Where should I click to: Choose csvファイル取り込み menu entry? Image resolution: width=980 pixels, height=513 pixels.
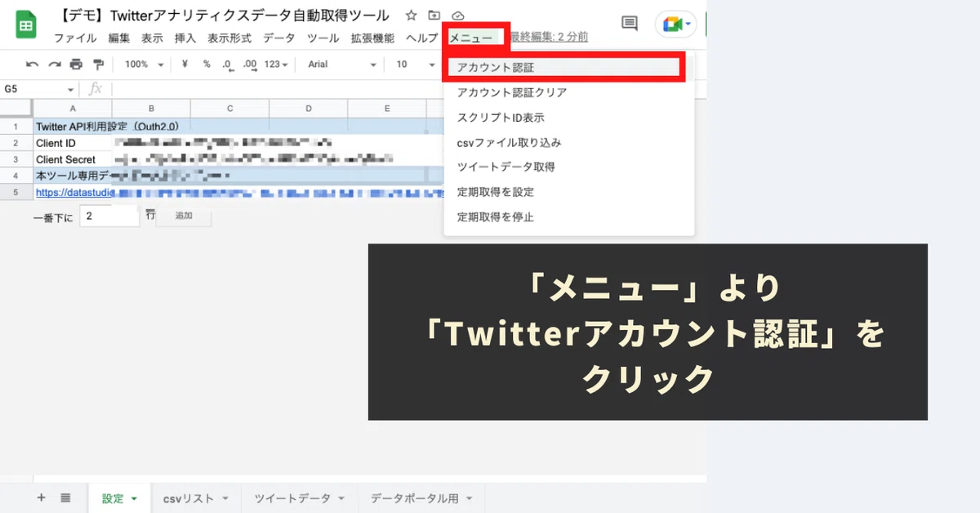569,142
